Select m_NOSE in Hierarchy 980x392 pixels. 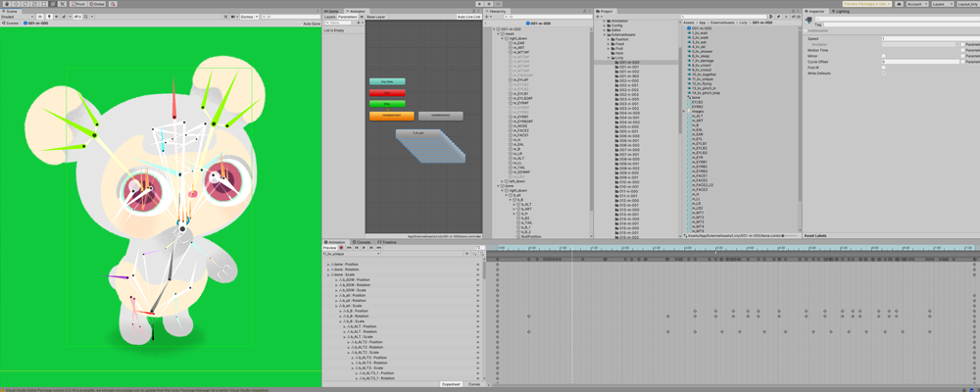click(518, 125)
